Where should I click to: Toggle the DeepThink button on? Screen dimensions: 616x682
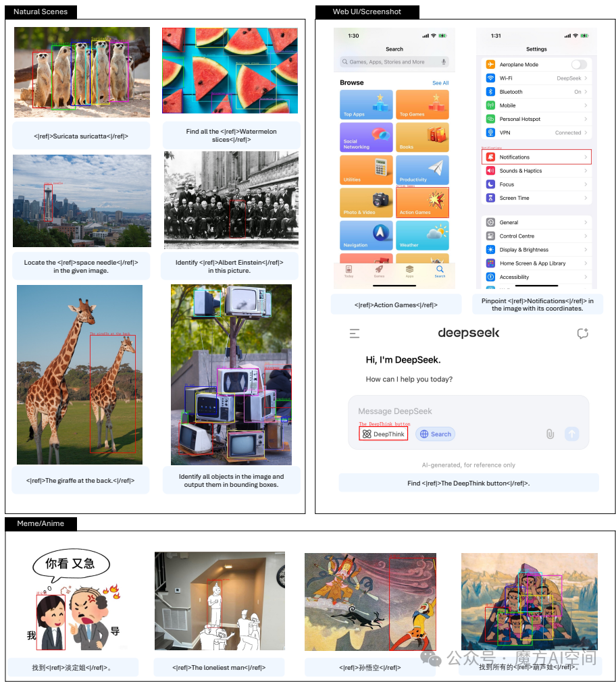point(383,434)
